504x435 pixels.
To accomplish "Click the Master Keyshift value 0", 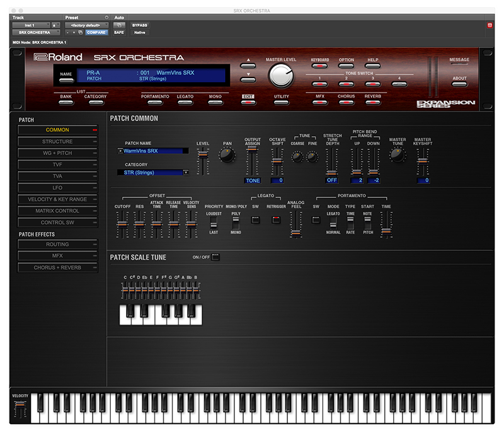I will 423,180.
